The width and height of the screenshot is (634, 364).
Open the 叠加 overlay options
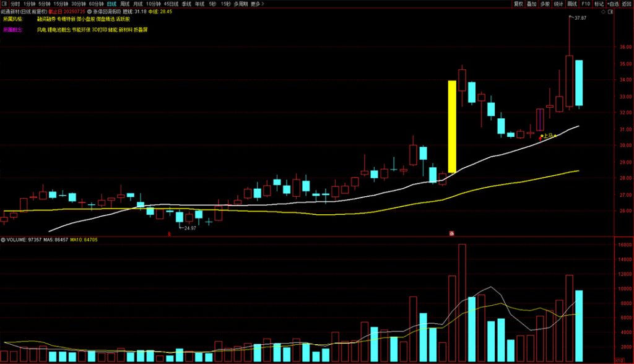[532, 4]
